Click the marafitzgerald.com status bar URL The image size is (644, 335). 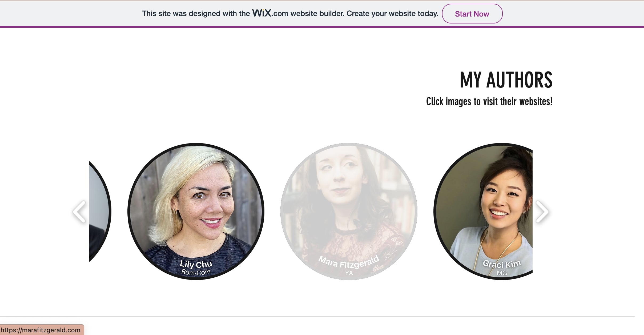[41, 330]
